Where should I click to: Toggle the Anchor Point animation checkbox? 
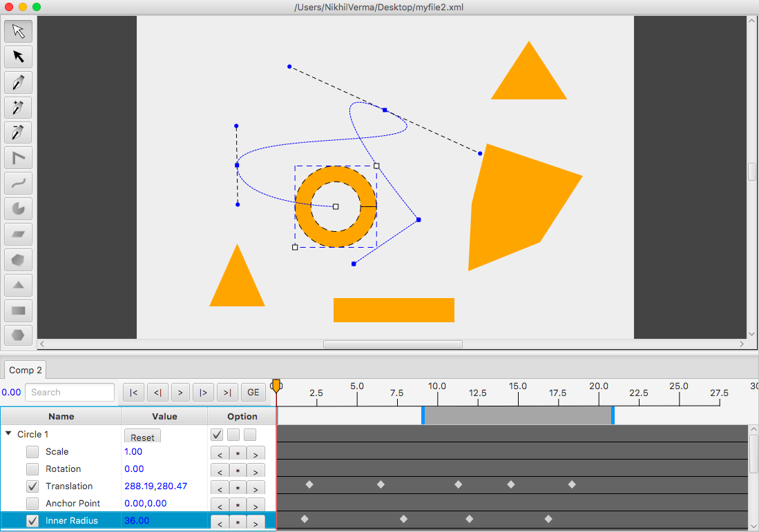click(x=32, y=504)
